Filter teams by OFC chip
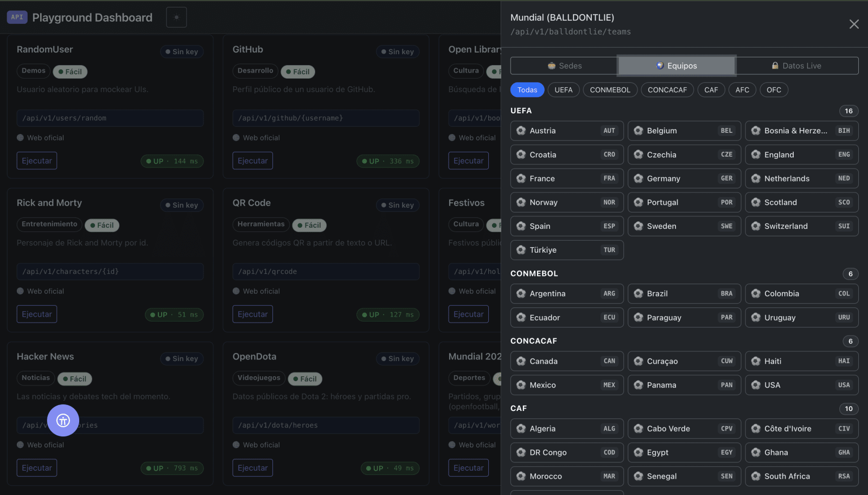Screen dimensions: 868x495 (774, 90)
